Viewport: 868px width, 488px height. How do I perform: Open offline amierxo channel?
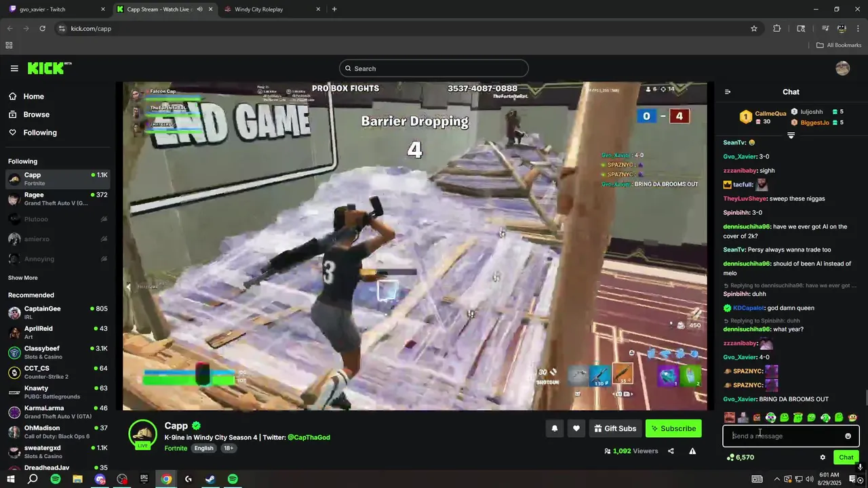coord(58,239)
